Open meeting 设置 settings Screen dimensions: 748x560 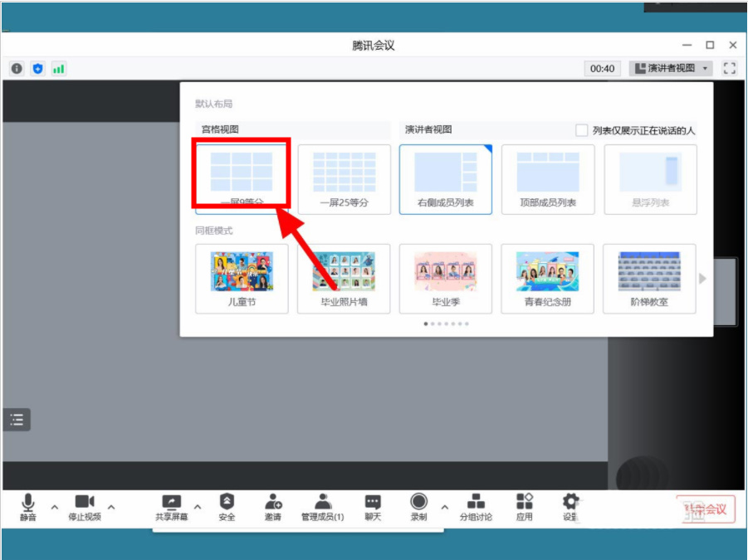(570, 507)
